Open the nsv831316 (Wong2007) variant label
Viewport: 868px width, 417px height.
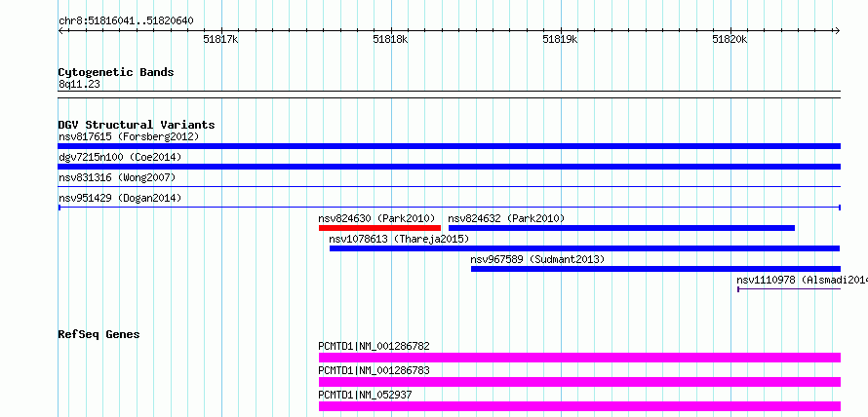click(117, 177)
